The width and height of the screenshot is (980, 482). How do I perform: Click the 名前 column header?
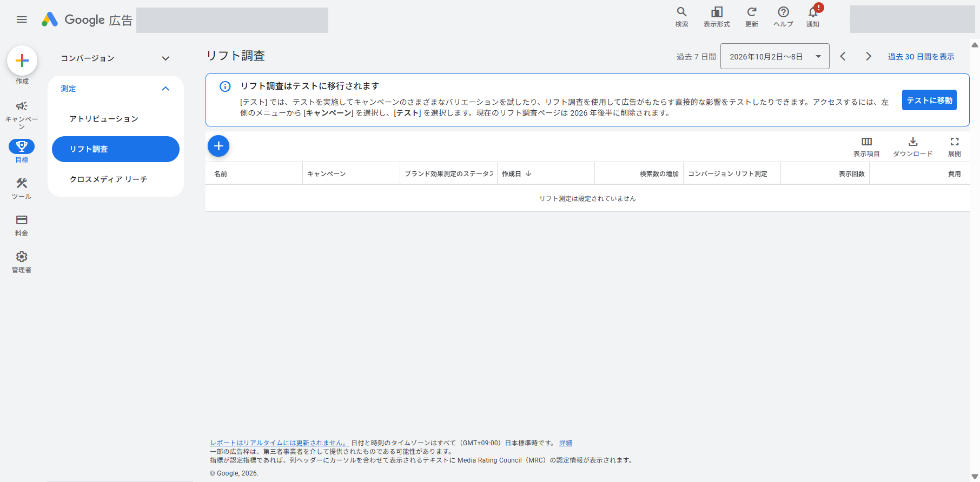click(x=254, y=173)
